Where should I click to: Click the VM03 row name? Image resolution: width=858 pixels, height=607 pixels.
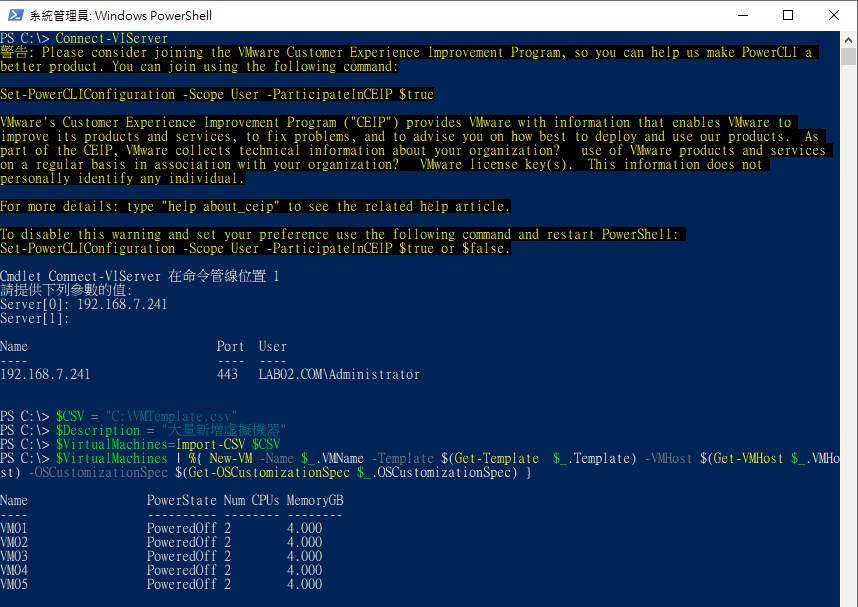coord(14,556)
